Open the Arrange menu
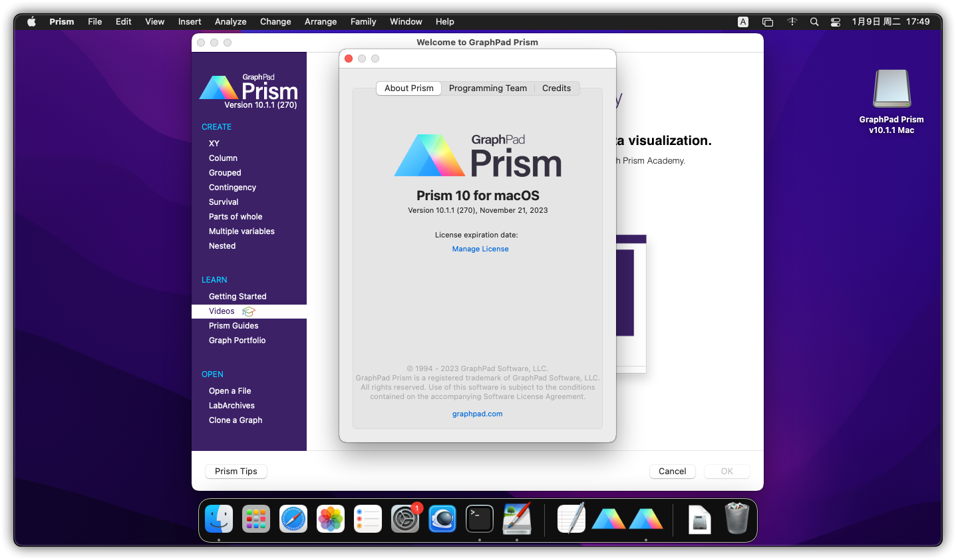This screenshot has width=956, height=560. coord(321,22)
